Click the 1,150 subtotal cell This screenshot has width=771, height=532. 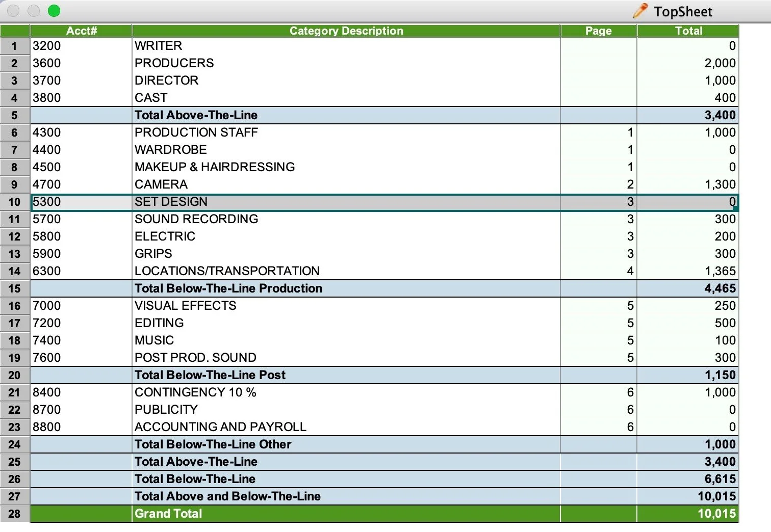(x=688, y=375)
